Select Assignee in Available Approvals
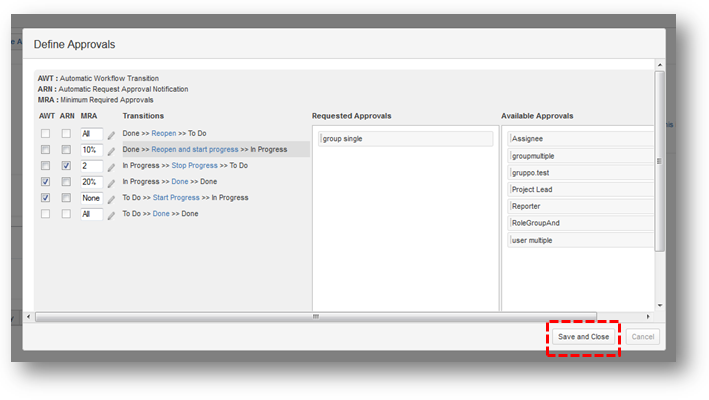This screenshot has height=400, width=709. (x=578, y=139)
